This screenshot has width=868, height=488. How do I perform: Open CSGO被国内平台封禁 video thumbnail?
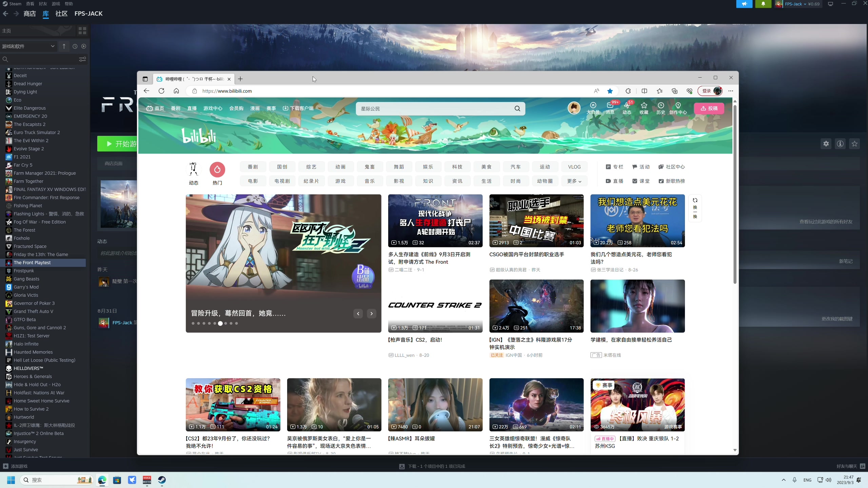click(536, 221)
